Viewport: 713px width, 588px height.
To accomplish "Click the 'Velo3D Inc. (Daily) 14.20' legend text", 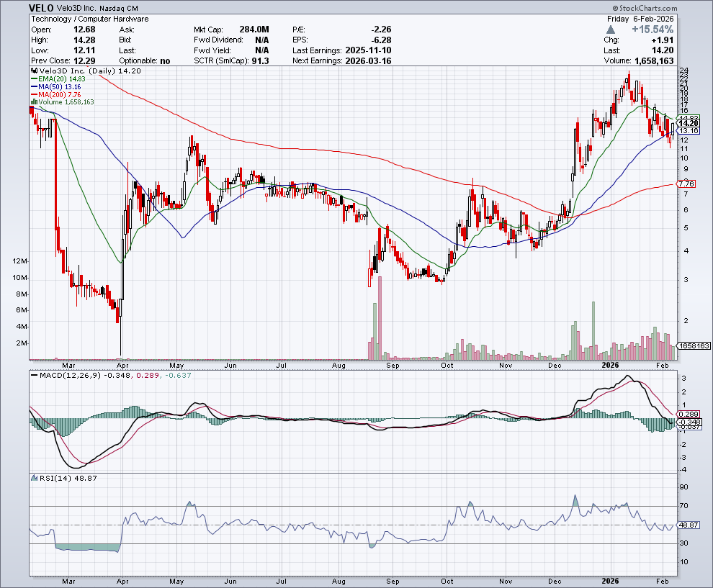I will pyautogui.click(x=90, y=71).
